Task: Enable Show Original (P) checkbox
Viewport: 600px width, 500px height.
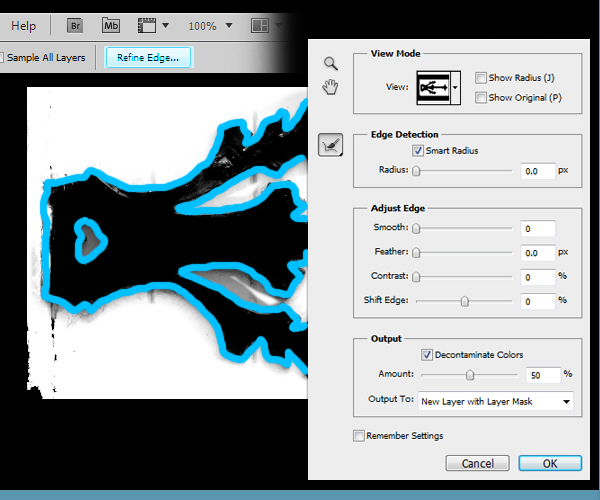Action: [480, 97]
